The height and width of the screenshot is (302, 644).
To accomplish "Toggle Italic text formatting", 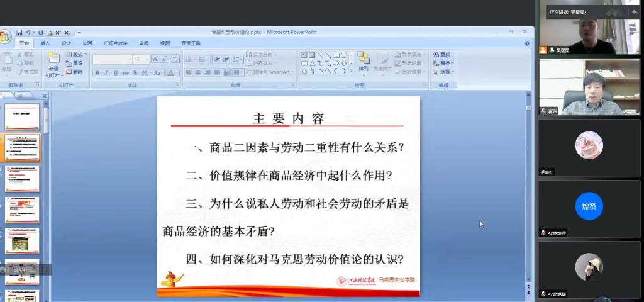I will point(106,73).
